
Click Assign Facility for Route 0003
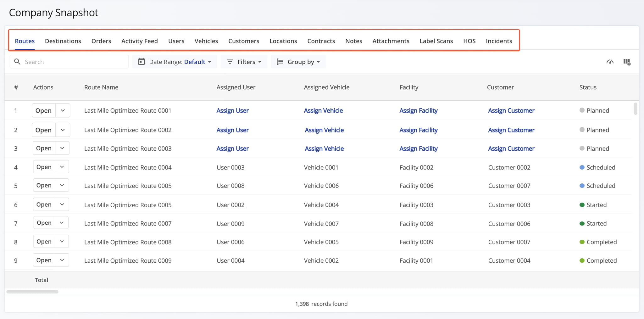[419, 148]
